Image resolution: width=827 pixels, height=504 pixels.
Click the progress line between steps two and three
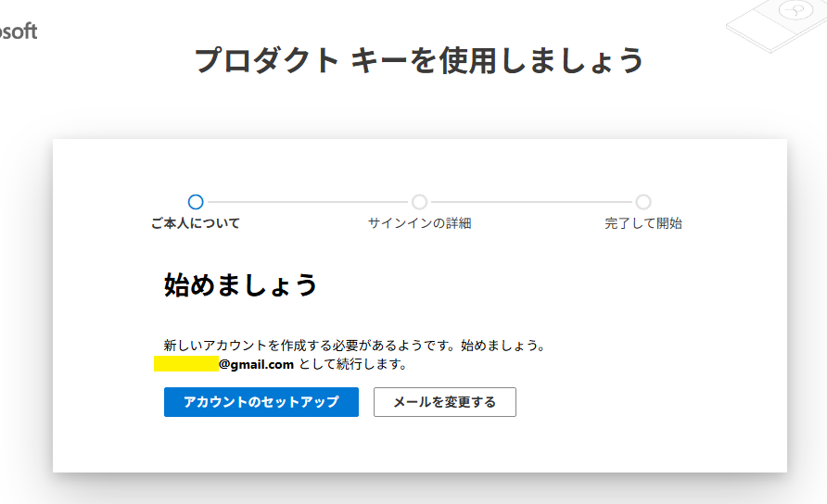pos(531,202)
